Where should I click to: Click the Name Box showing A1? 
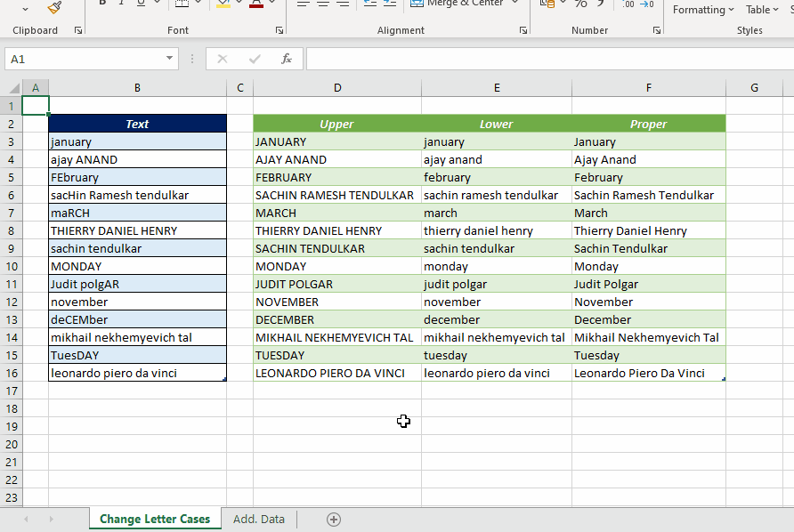[x=84, y=59]
